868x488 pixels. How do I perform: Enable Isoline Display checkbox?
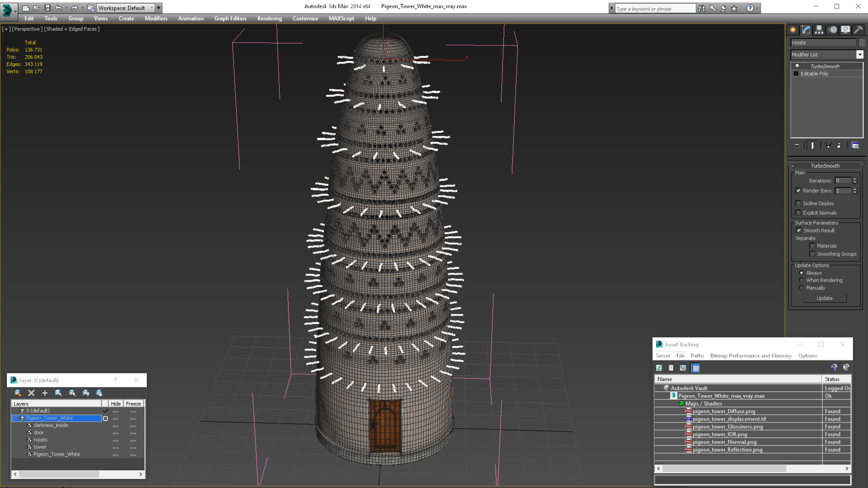(x=798, y=203)
